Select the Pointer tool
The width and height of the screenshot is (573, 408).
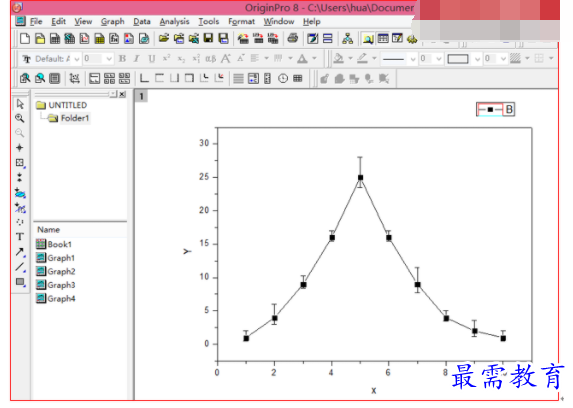click(x=20, y=104)
